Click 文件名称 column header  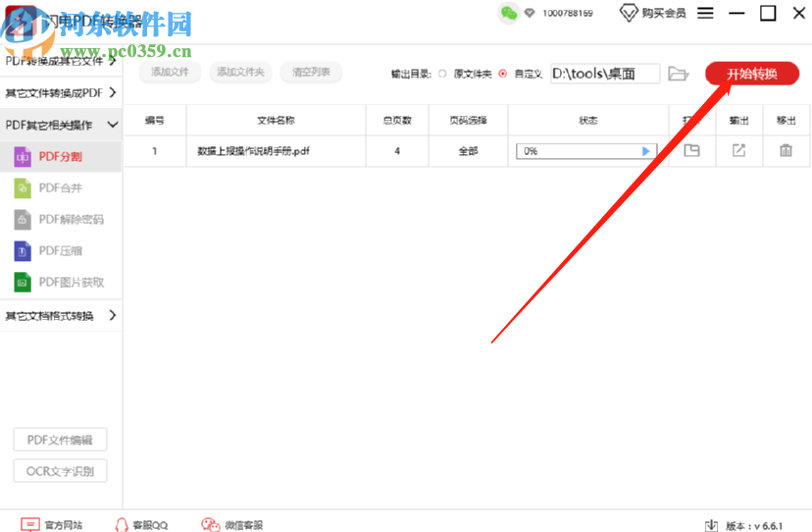click(276, 121)
